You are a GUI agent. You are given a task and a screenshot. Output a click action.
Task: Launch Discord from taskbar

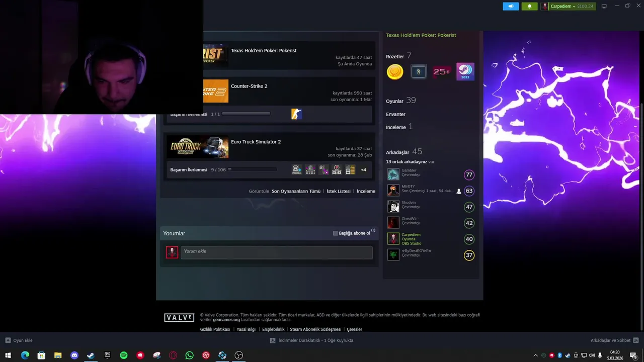coord(74,355)
